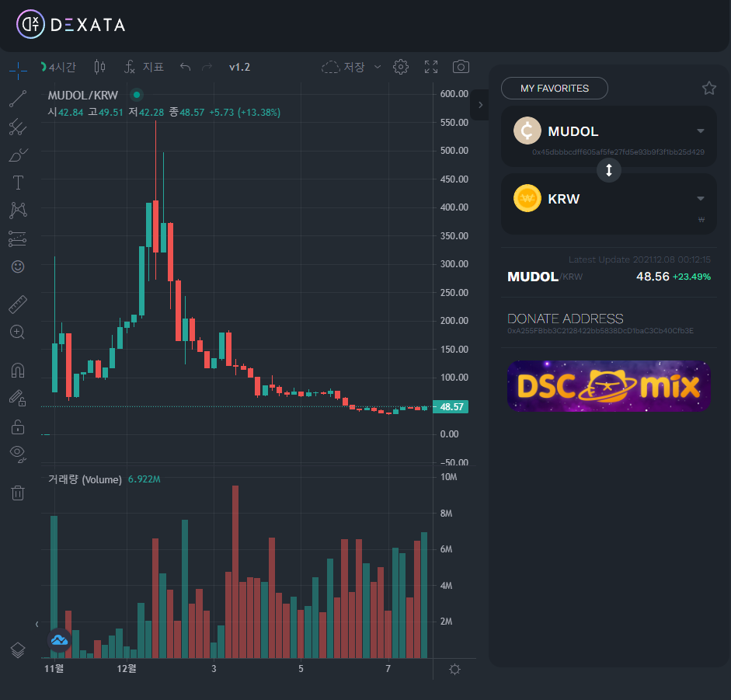This screenshot has height=700, width=731.
Task: Open chart settings gear
Action: (401, 67)
